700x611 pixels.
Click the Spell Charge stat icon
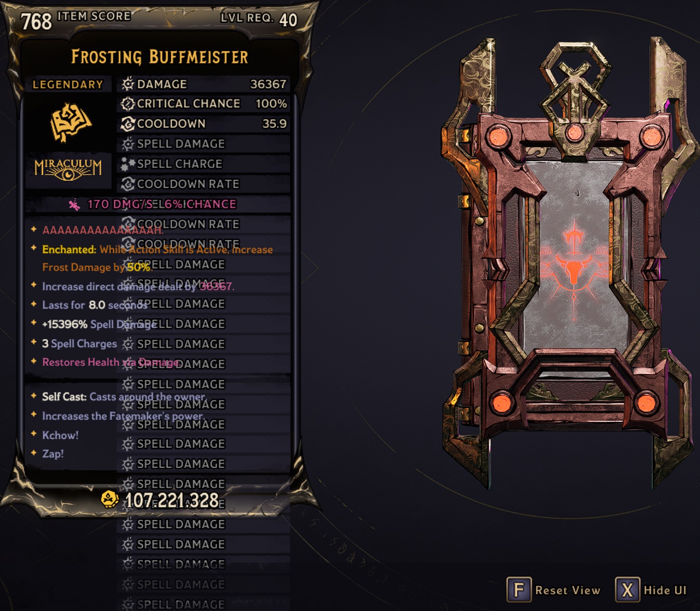[x=128, y=164]
